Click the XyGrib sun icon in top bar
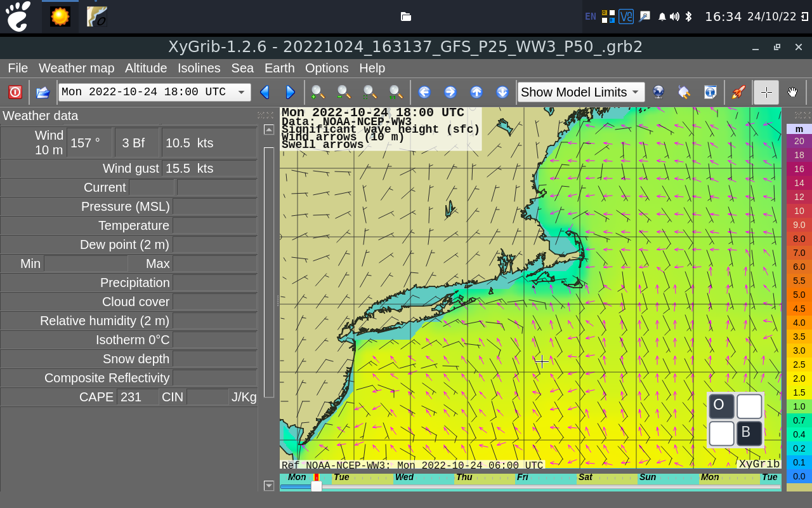 [60, 17]
